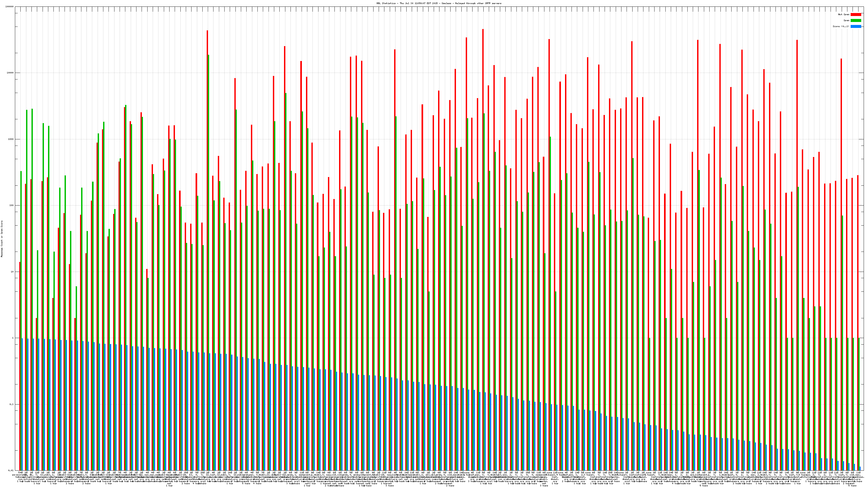
Task: Click the 100 y-axis tick label
Action: pos(12,206)
